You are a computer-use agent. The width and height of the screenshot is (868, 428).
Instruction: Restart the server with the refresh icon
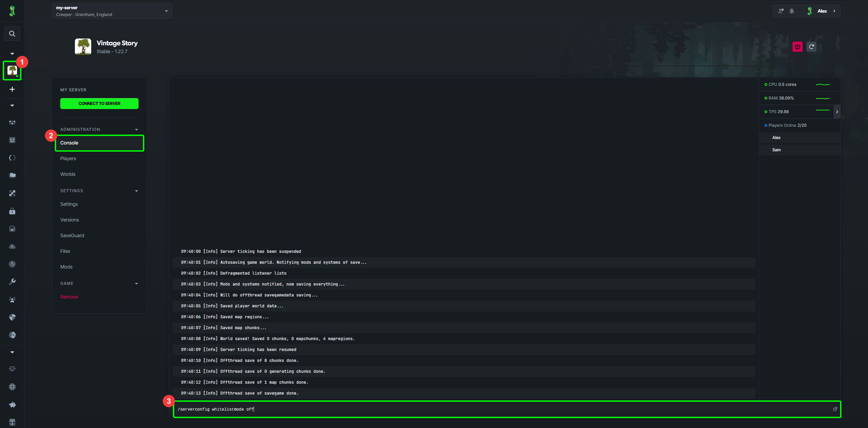pyautogui.click(x=811, y=47)
